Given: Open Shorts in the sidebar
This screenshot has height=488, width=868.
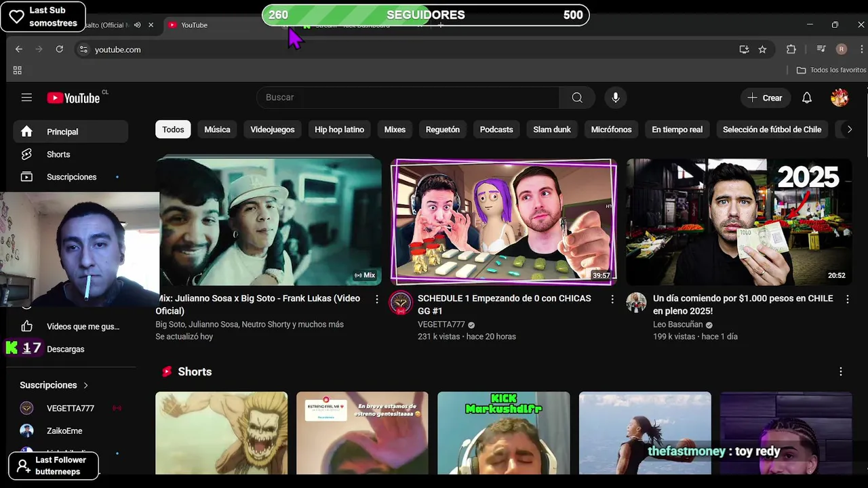Looking at the screenshot, I should click(71, 155).
